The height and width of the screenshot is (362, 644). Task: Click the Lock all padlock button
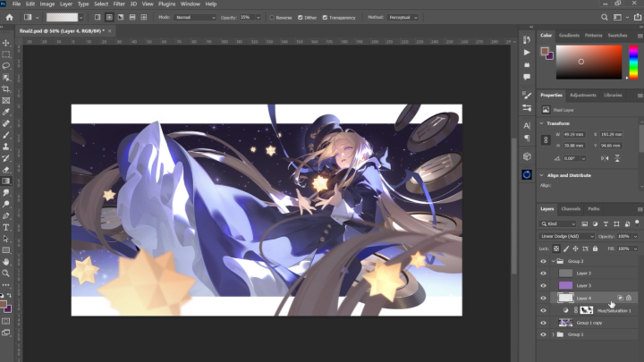click(x=595, y=248)
